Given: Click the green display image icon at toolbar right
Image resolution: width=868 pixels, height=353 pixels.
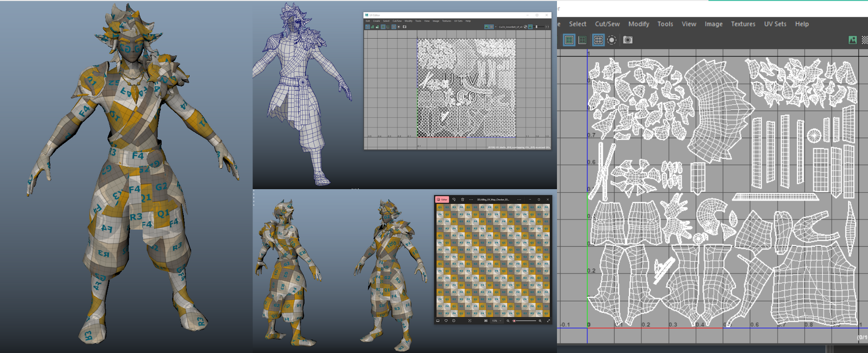Looking at the screenshot, I should pos(853,40).
